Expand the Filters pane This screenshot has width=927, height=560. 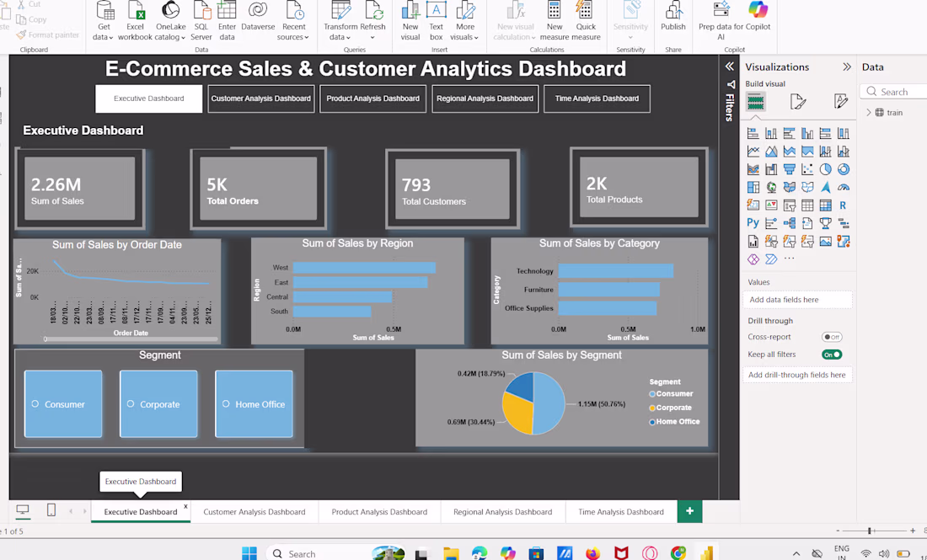(x=730, y=67)
